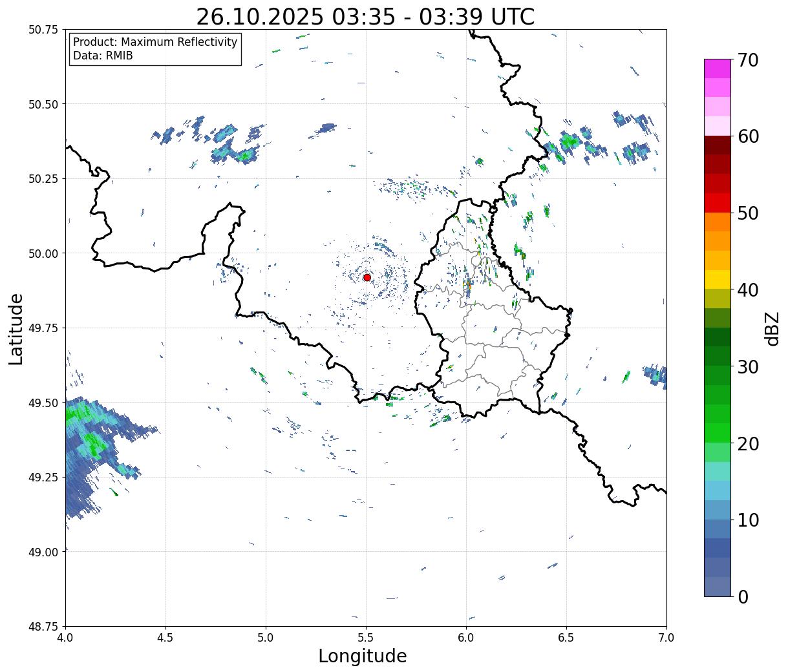Pick the dark maroon swatch just below 60 dBZ

[x=718, y=145]
